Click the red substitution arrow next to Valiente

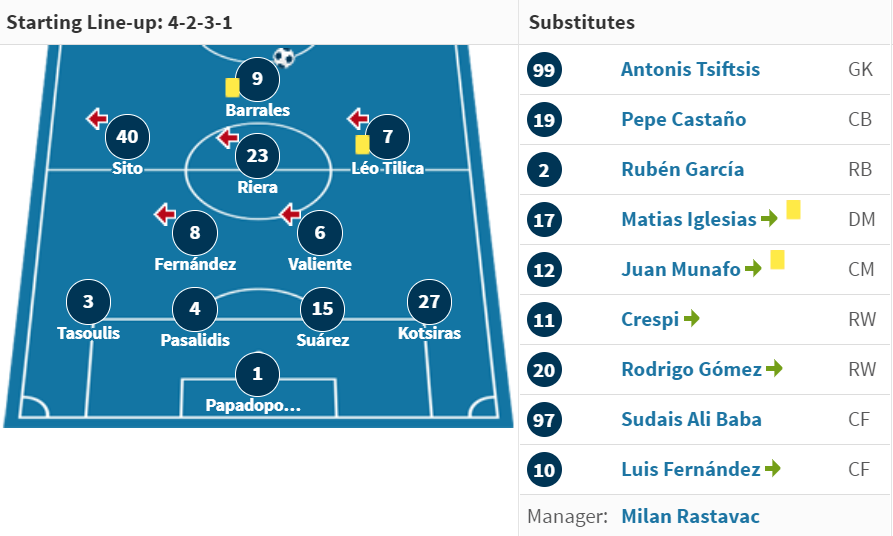click(x=290, y=214)
